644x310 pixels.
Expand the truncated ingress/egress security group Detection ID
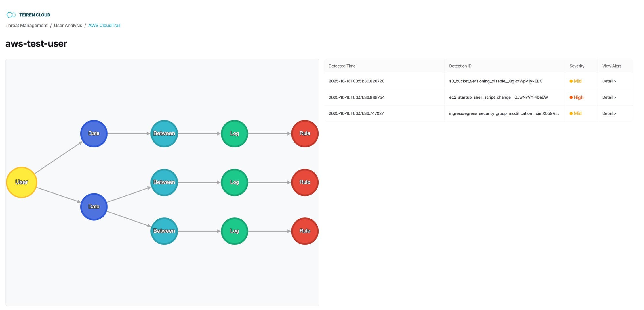(x=504, y=113)
